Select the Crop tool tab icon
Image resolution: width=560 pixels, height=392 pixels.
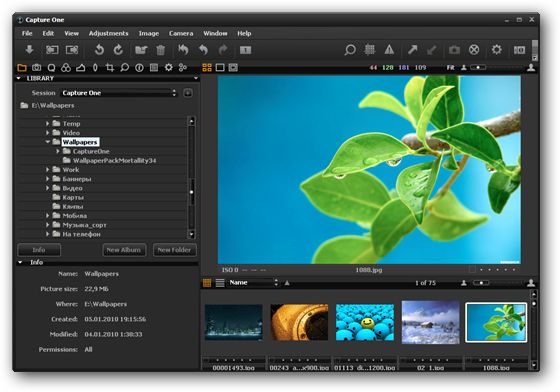point(110,67)
